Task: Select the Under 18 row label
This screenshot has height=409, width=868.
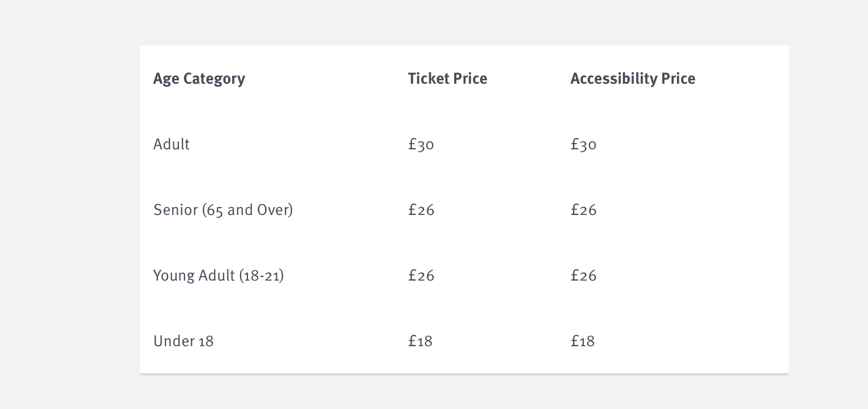Action: (183, 341)
